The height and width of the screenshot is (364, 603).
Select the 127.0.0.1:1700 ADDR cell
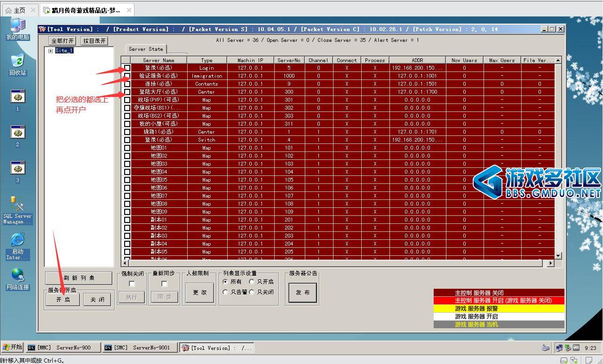point(417,92)
